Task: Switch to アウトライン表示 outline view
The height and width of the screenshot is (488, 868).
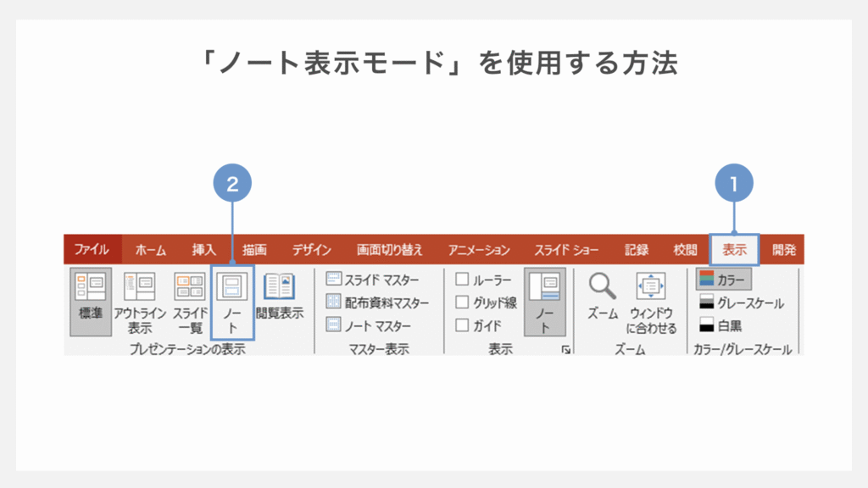Action: pyautogui.click(x=140, y=302)
